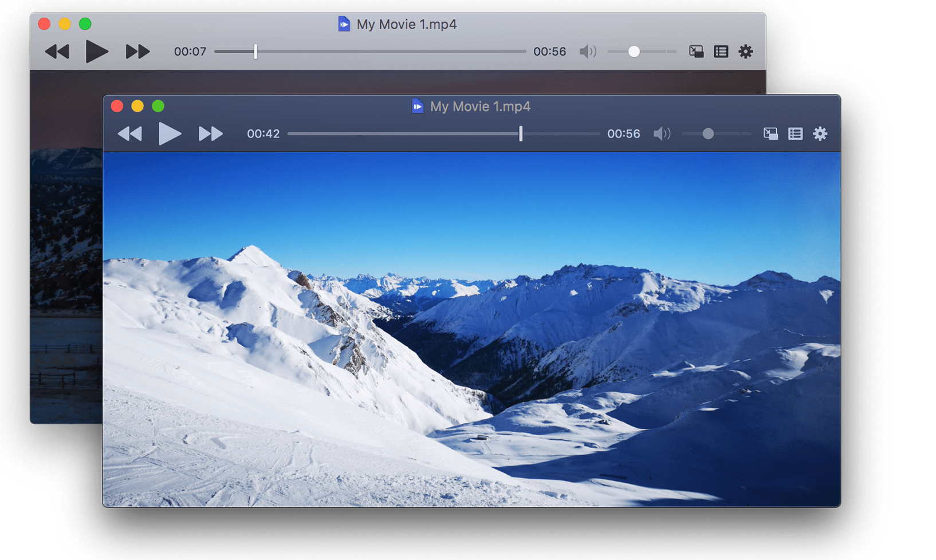Open settings gear in the front dark window
936x560 pixels.
pyautogui.click(x=820, y=134)
